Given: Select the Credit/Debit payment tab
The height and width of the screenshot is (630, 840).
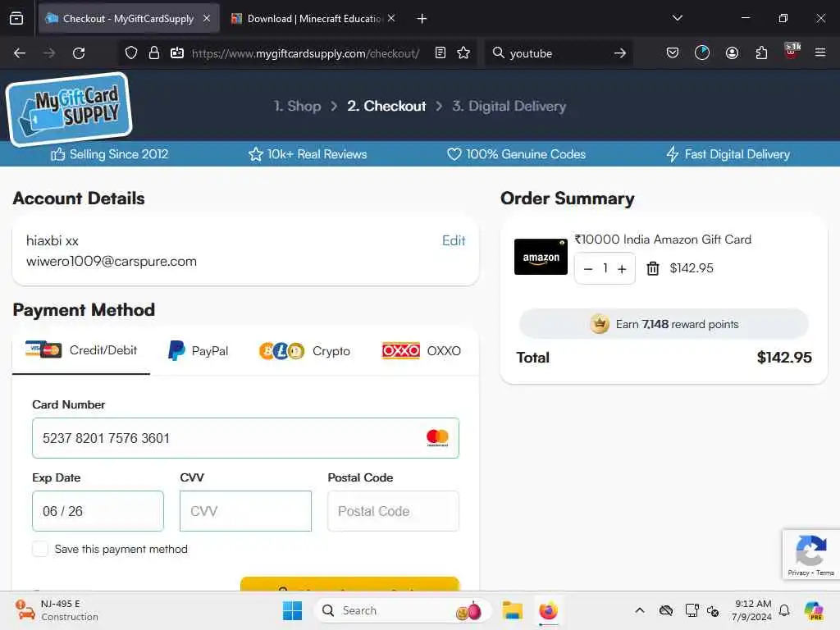Looking at the screenshot, I should click(x=81, y=350).
